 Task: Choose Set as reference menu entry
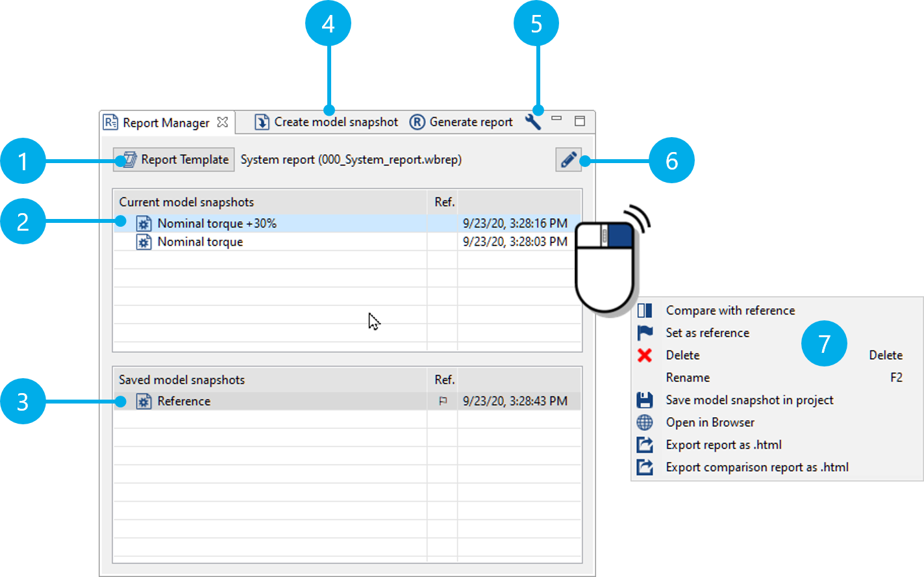[x=707, y=333]
